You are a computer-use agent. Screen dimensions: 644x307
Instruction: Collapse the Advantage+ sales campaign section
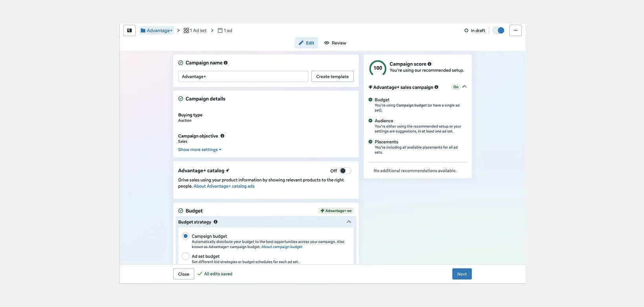464,86
